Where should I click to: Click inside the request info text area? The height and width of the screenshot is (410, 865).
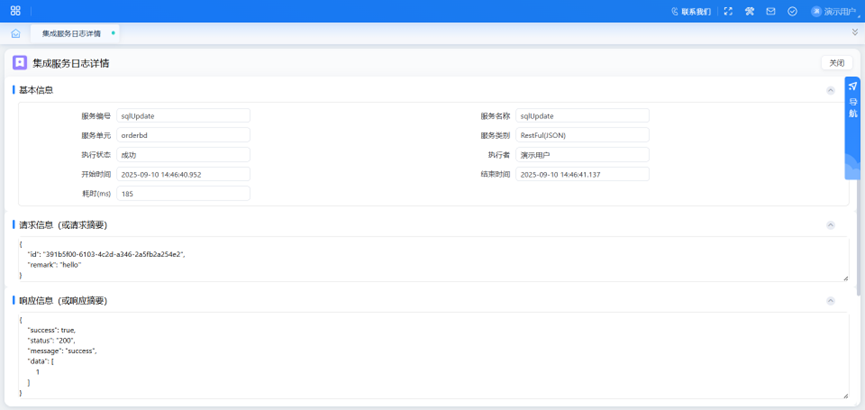pyautogui.click(x=434, y=259)
